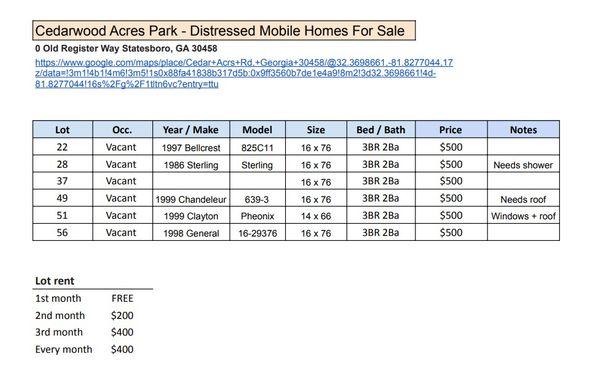Click the Year / Make header cell
Image resolution: width=600 pixels, height=371 pixels.
(191, 130)
